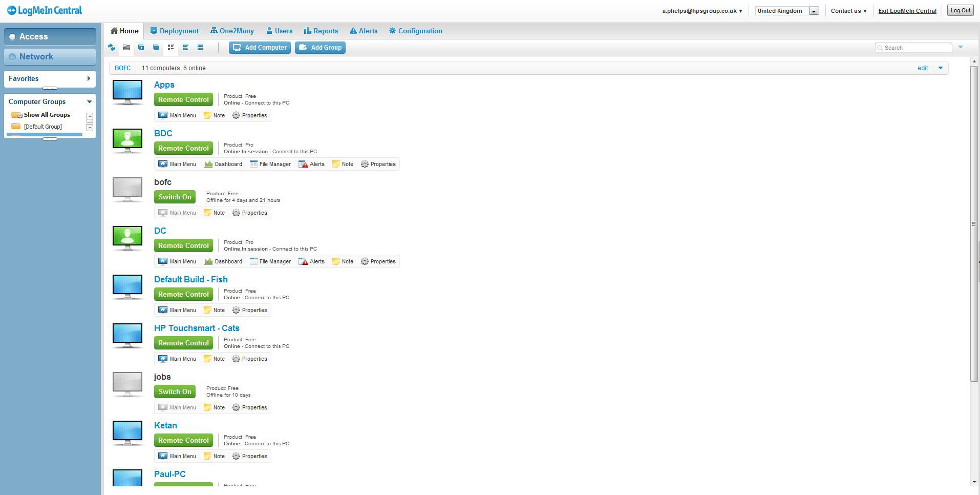The width and height of the screenshot is (980, 495).
Task: Open Dashboard for DC computer
Action: [x=223, y=261]
